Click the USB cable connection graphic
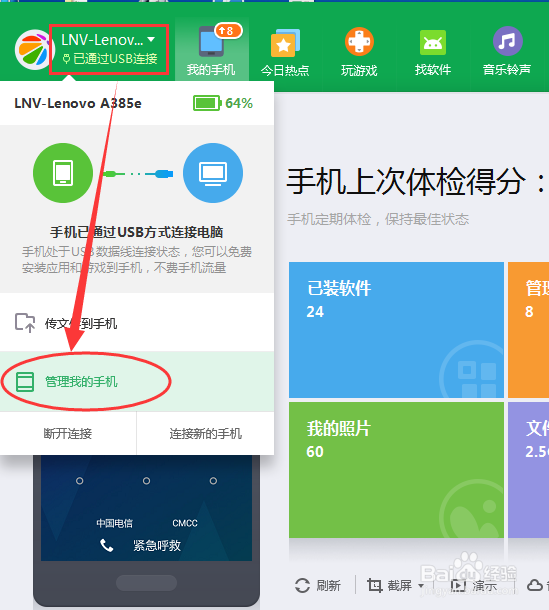Screen dimensions: 549x610 click(138, 174)
